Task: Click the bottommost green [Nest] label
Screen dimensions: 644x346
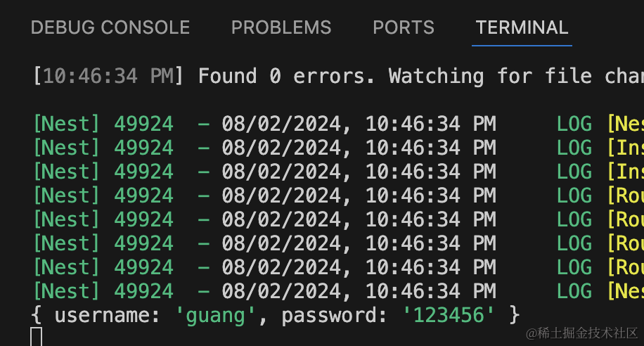Action: [67, 291]
